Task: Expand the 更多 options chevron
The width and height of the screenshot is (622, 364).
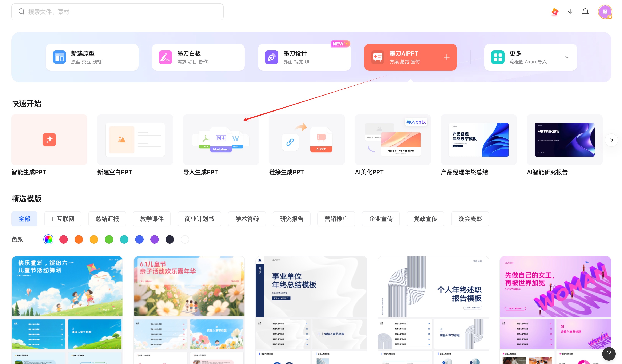Action: (x=567, y=57)
